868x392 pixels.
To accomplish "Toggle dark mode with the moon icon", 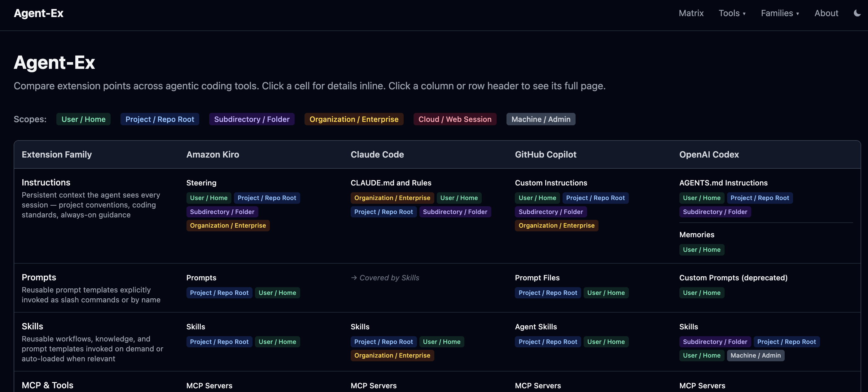I will click(x=857, y=13).
